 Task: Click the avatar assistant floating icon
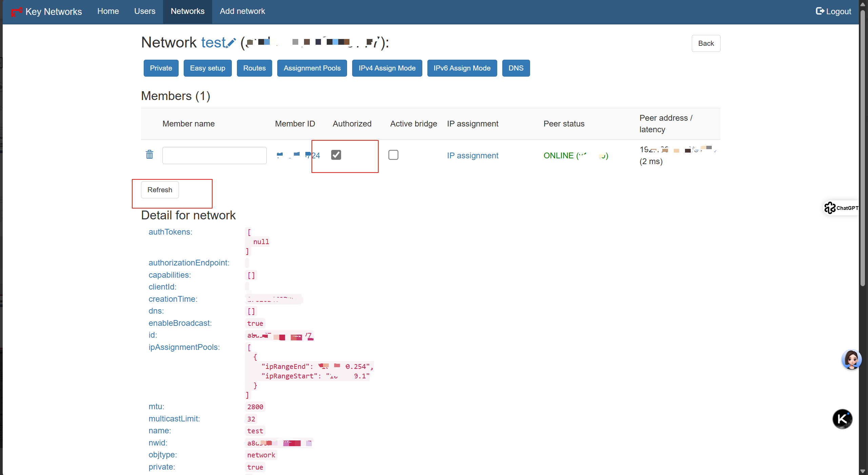click(x=851, y=359)
